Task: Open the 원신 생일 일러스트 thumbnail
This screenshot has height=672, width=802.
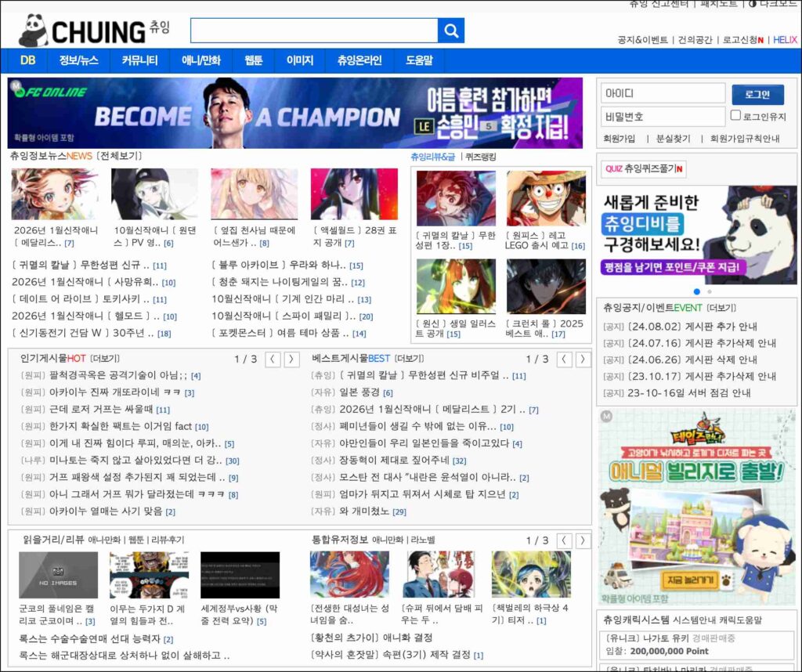Action: pos(456,287)
